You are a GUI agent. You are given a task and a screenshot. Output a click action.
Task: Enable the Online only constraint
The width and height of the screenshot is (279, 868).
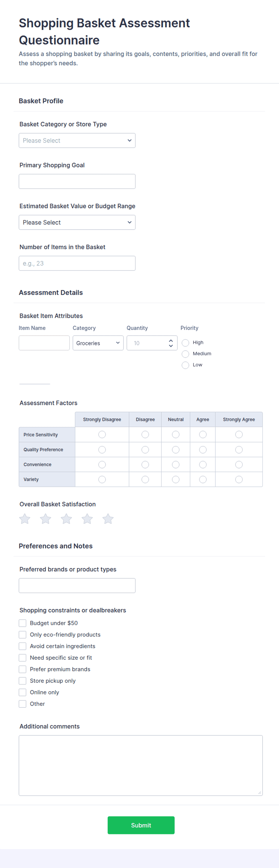(22, 692)
